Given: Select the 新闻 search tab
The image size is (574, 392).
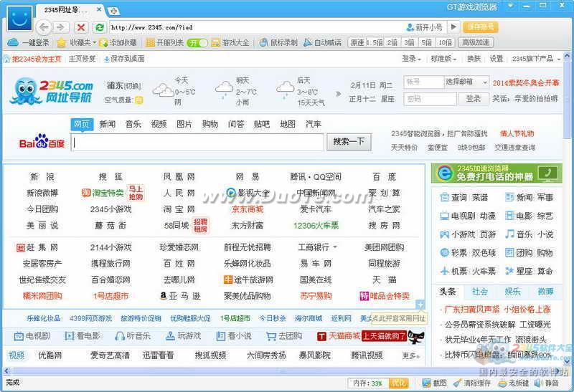Looking at the screenshot, I should (107, 124).
